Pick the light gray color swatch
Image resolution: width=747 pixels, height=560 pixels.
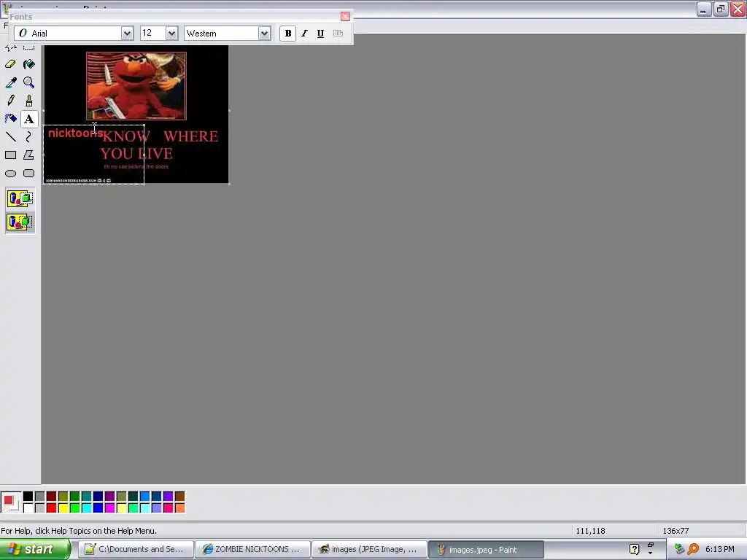(x=39, y=508)
